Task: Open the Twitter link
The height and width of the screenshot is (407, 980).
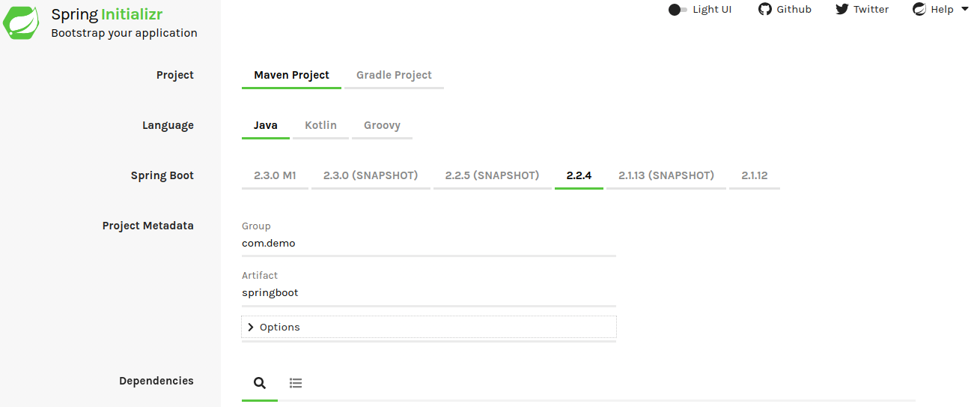Action: [871, 9]
